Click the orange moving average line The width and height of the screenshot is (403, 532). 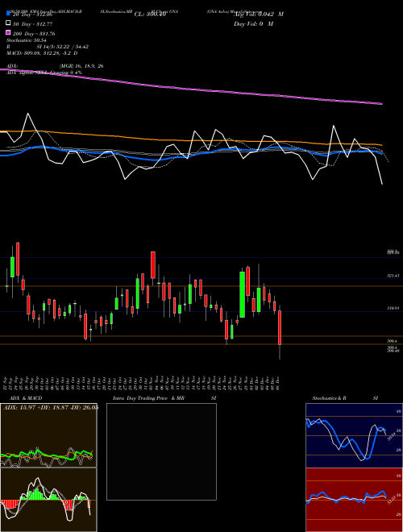pyautogui.click(x=190, y=139)
